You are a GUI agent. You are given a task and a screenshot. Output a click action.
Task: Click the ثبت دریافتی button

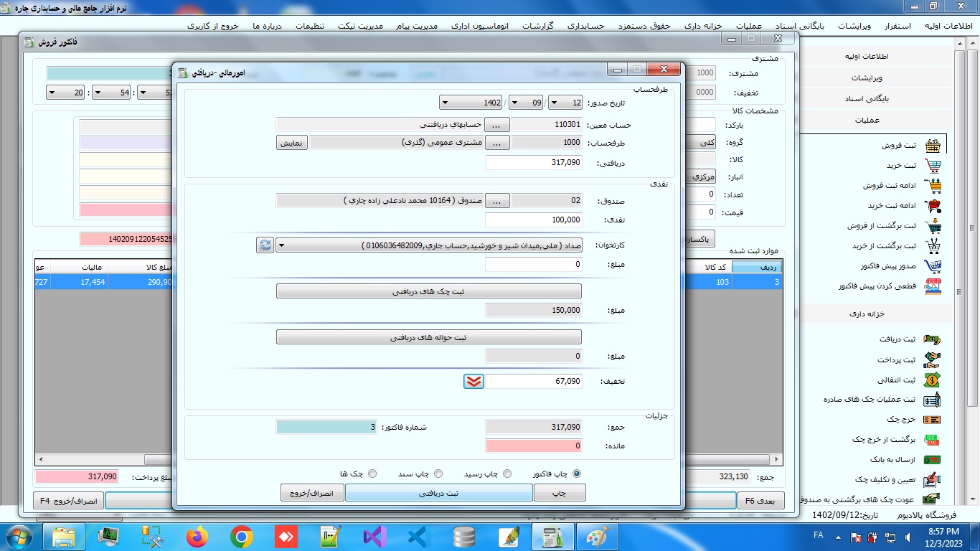[438, 493]
